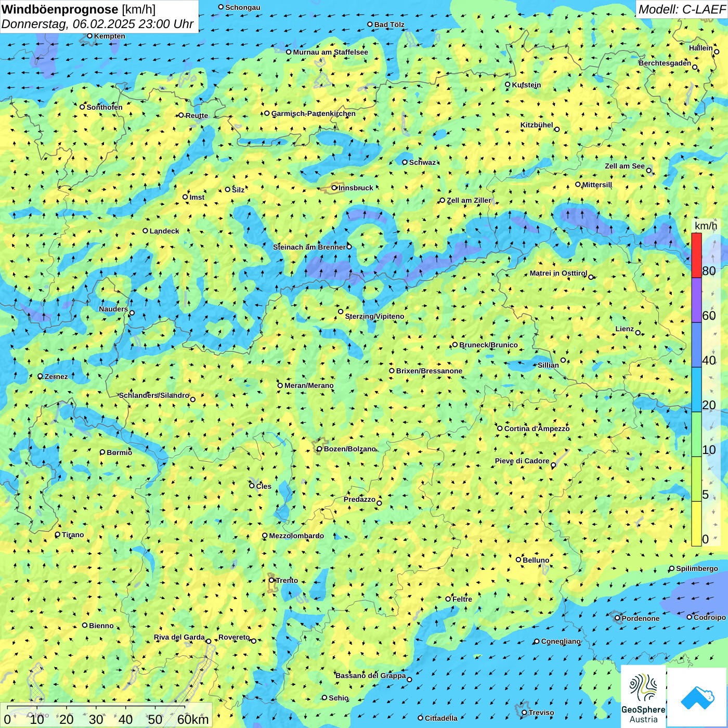
Task: Click the GeoSphere Austria logo
Action: pos(643,697)
